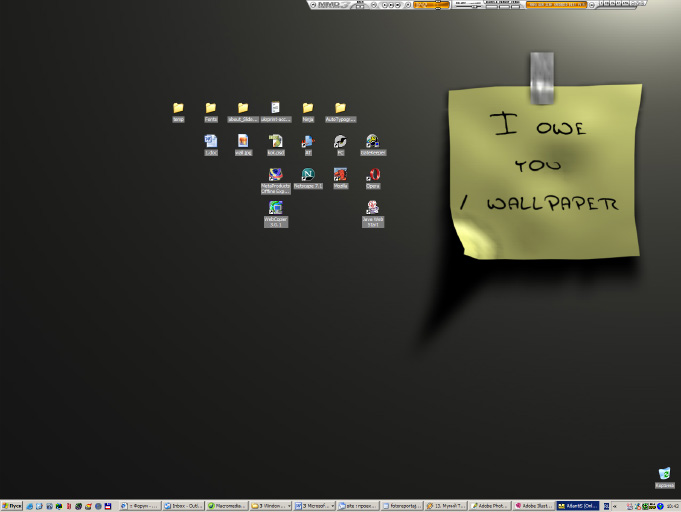The width and height of the screenshot is (681, 512).
Task: Select the active AtlantIS taskbar button
Action: [577, 506]
